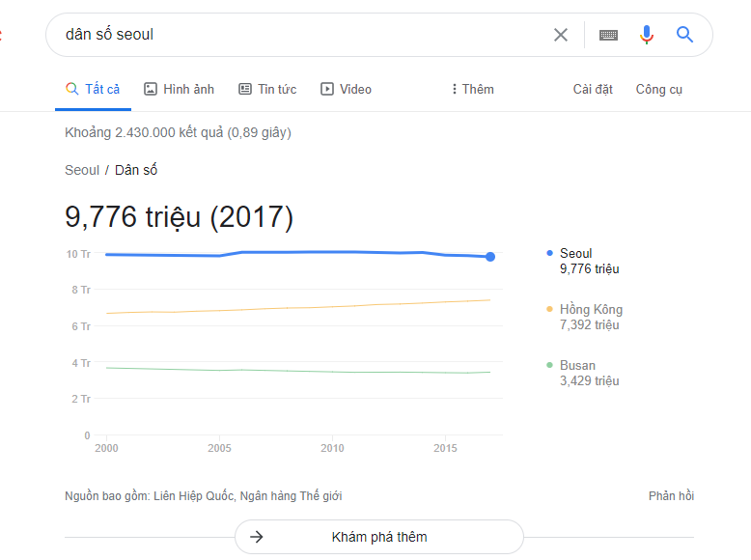Clear the search box with the X icon

(561, 35)
